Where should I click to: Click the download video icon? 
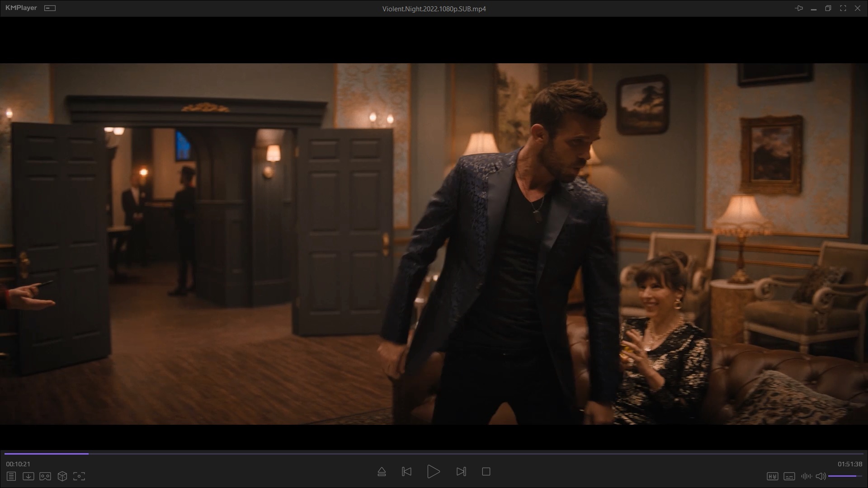(28, 476)
